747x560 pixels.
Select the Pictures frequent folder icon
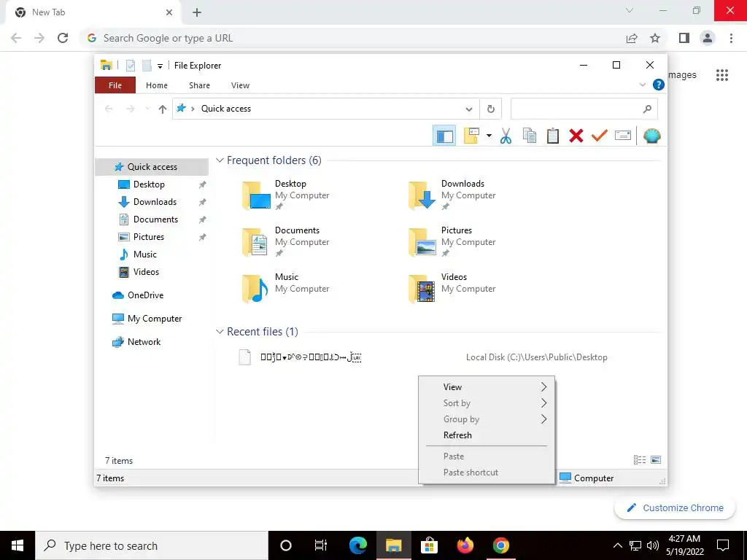click(422, 242)
